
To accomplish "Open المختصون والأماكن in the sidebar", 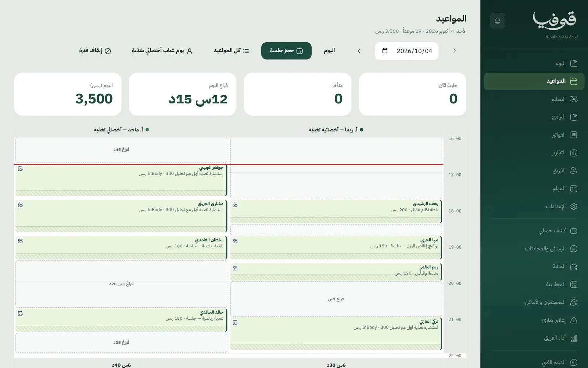I will tap(534, 302).
